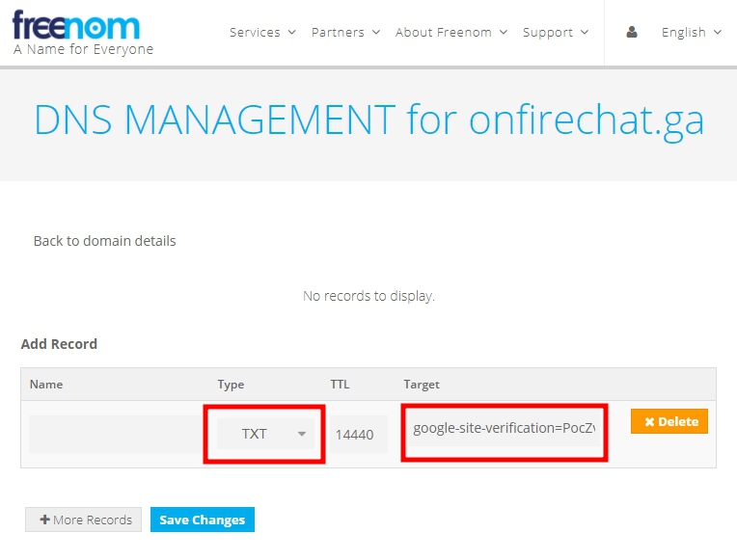Delete the TXT record
This screenshot has width=737, height=560.
(669, 421)
